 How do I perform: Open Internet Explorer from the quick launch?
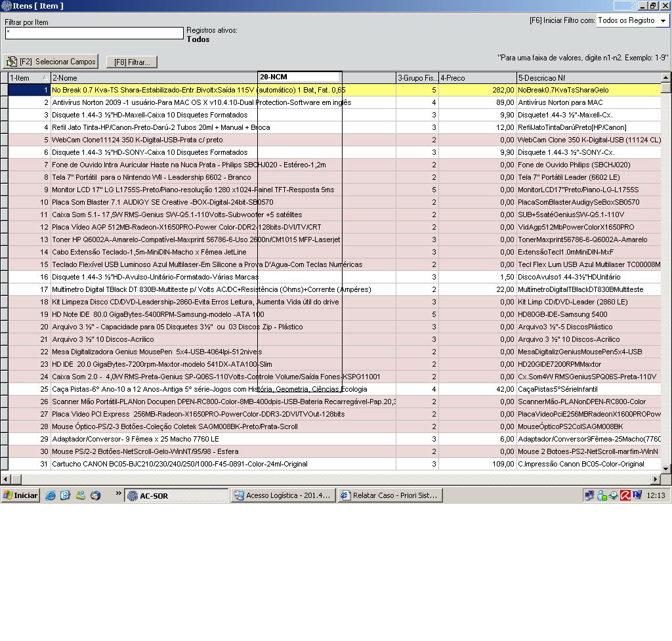click(x=51, y=495)
